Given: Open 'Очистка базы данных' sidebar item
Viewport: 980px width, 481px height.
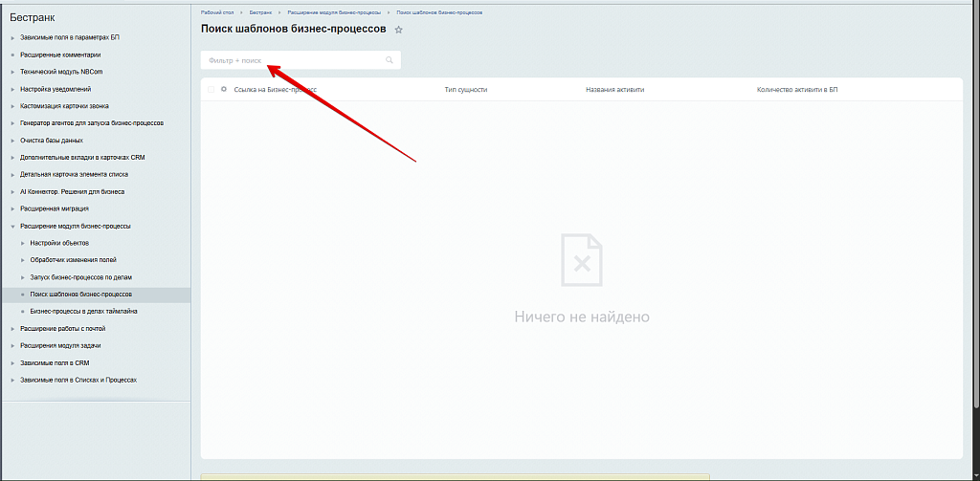Looking at the screenshot, I should (x=51, y=141).
